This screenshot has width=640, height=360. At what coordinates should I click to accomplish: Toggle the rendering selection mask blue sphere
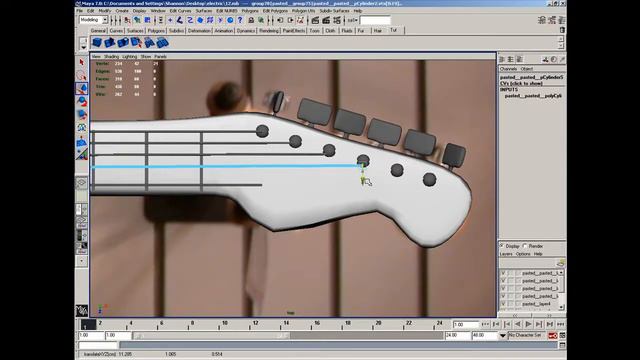coord(230,20)
